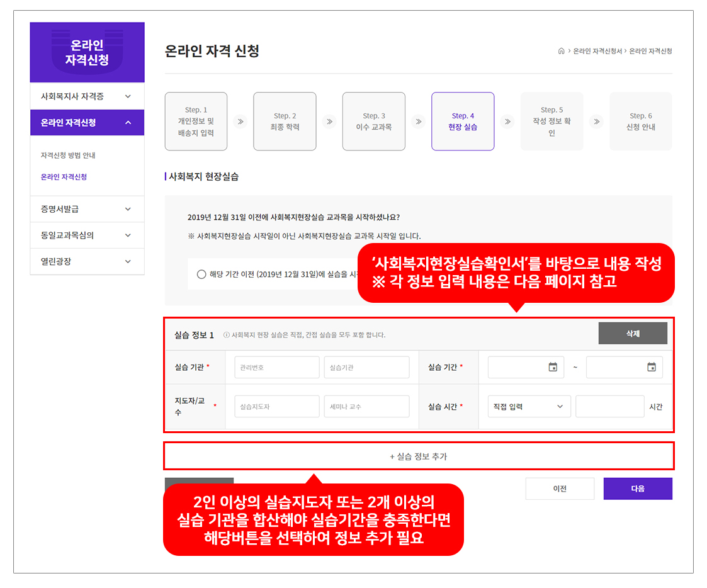
Task: Click the 이전 button to go back
Action: (560, 489)
